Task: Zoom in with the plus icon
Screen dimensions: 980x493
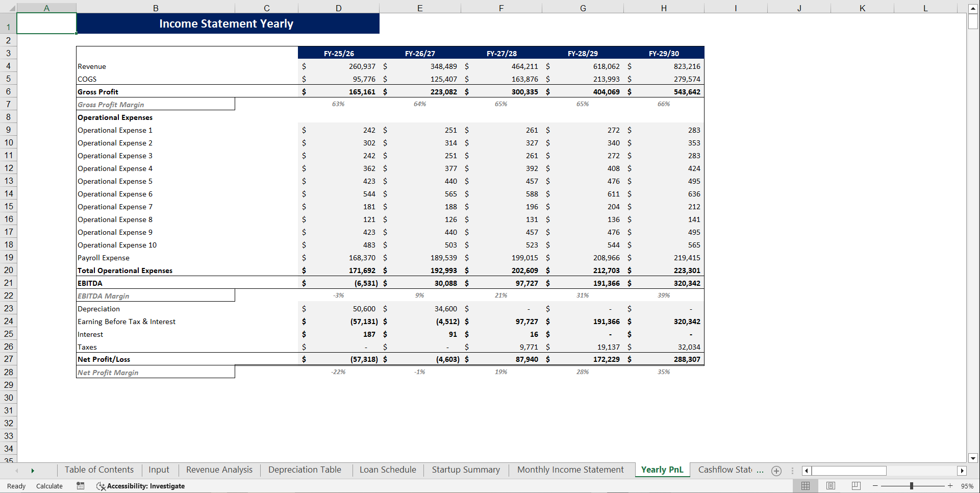Action: click(x=950, y=486)
